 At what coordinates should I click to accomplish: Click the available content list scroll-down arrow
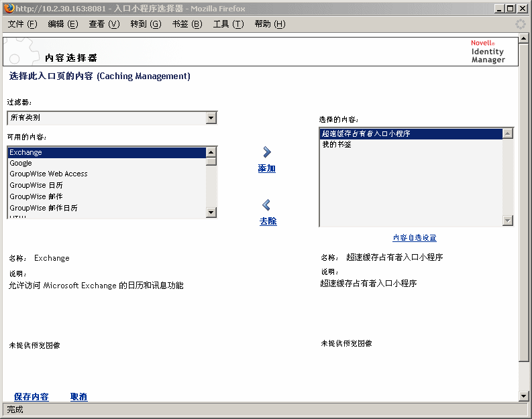(211, 213)
